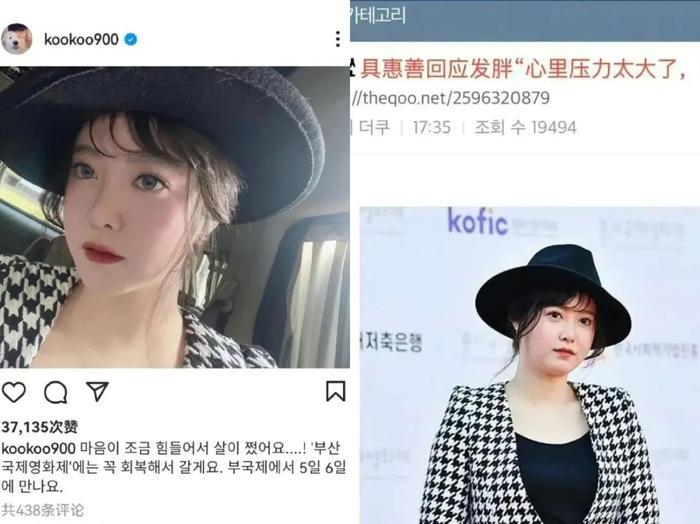This screenshot has height=524, width=700.
Task: Open the red carpet kofic photo
Action: point(530,365)
